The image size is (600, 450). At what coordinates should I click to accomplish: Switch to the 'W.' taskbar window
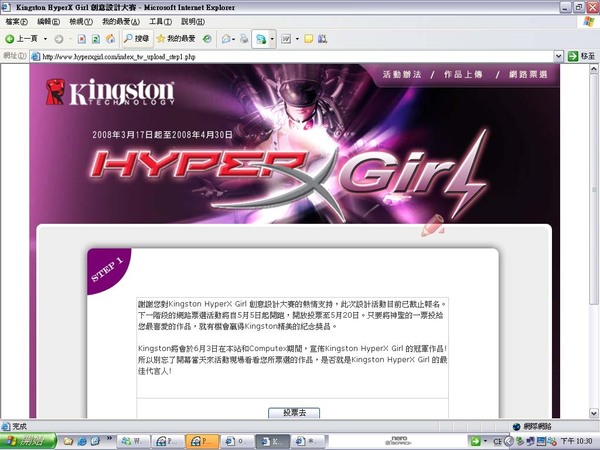133,441
